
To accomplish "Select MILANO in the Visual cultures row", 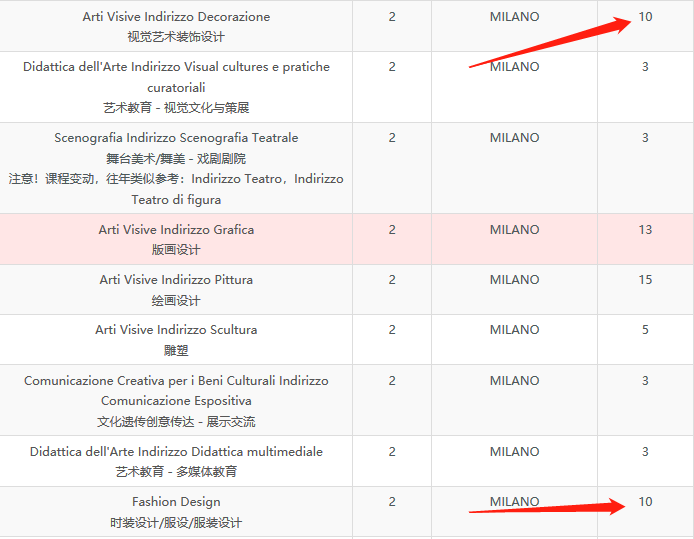I will pyautogui.click(x=514, y=67).
